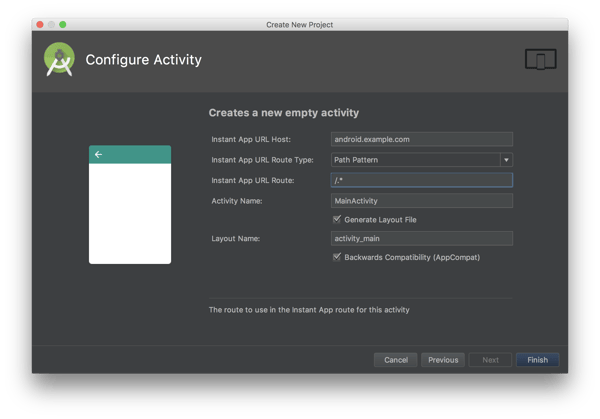Image resolution: width=600 pixels, height=419 pixels.
Task: Click the phone and tablet device icon
Action: pyautogui.click(x=540, y=60)
